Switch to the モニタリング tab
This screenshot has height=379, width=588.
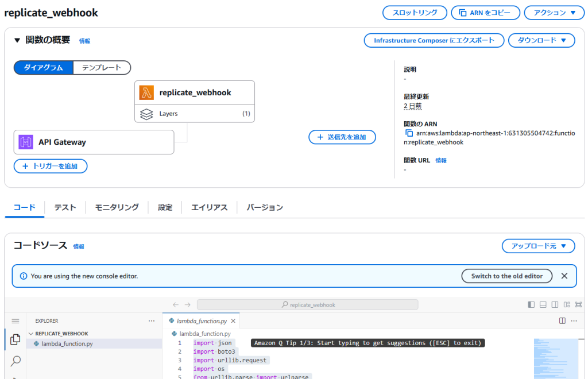pos(117,207)
